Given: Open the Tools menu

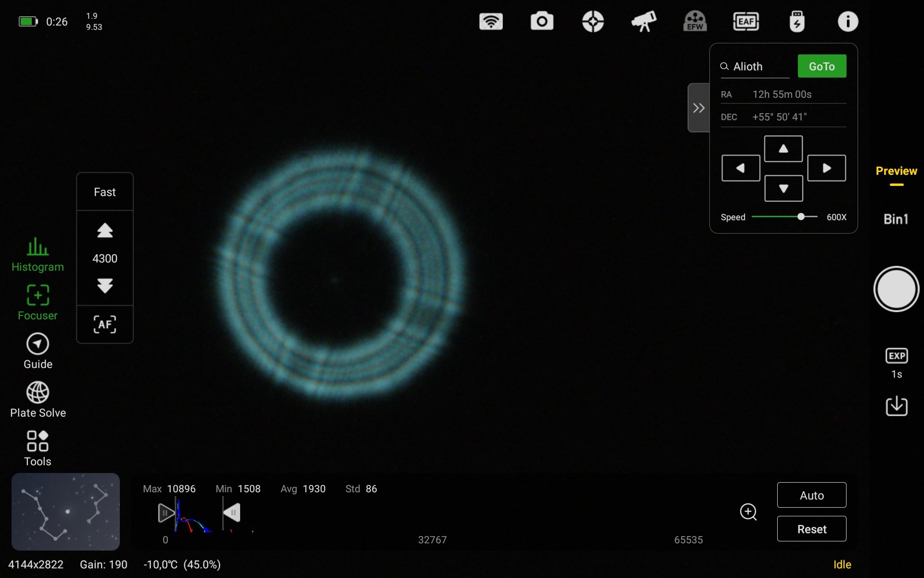Looking at the screenshot, I should pos(38,448).
